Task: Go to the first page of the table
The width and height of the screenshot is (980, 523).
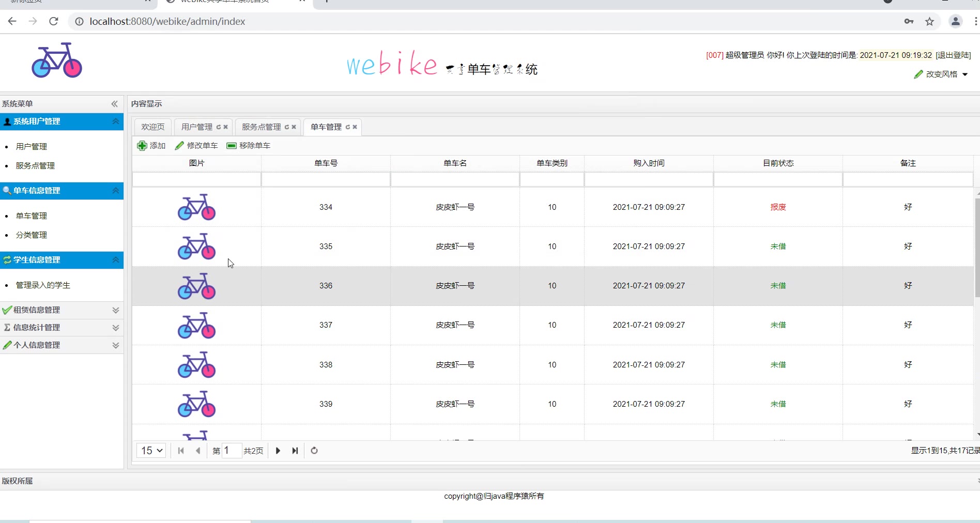Action: click(181, 451)
